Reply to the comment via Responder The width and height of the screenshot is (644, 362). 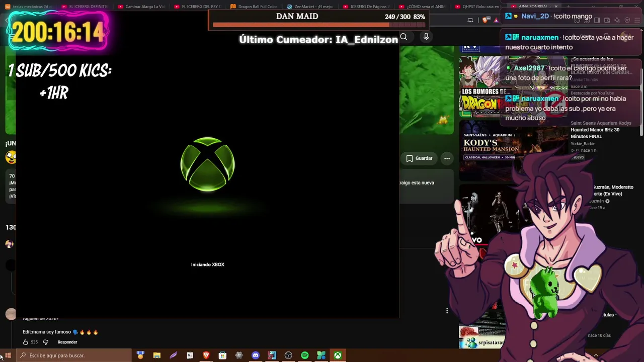[x=67, y=342]
